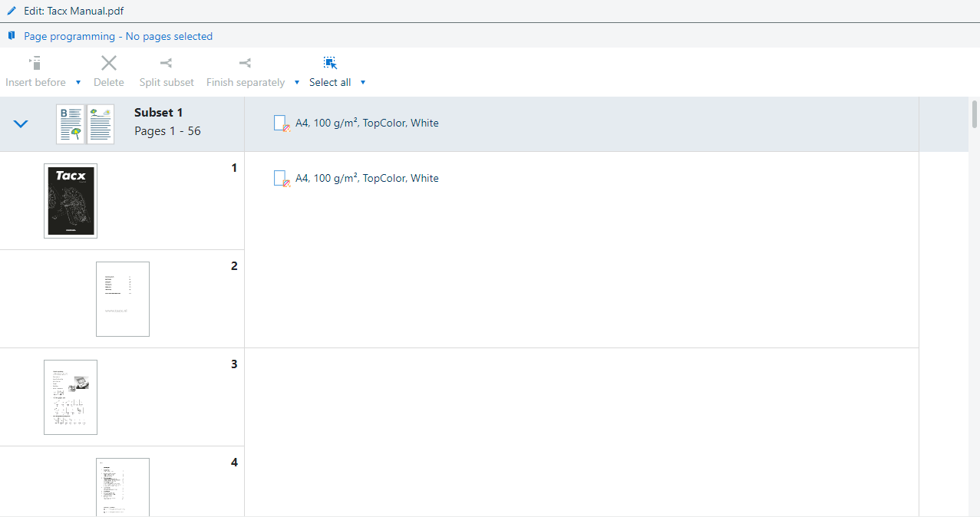Click page number 3 label

(234, 364)
